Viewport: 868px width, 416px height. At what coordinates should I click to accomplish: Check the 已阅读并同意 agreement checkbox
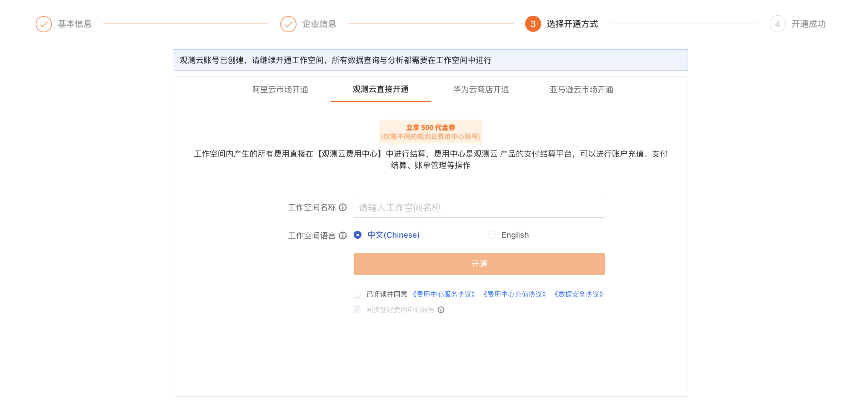357,294
